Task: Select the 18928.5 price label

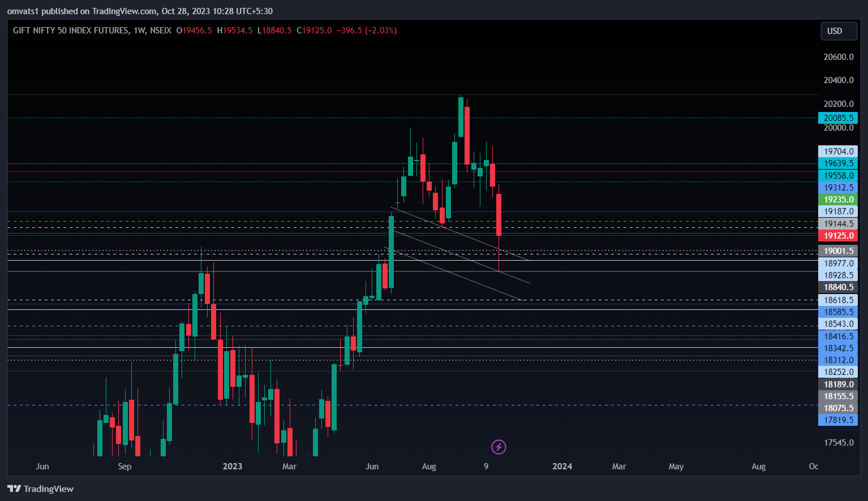Action: 838,275
